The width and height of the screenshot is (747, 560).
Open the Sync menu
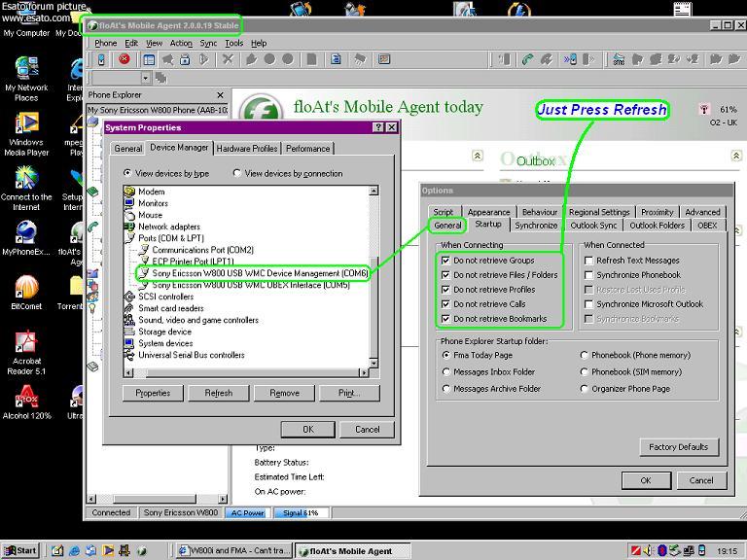pos(208,43)
